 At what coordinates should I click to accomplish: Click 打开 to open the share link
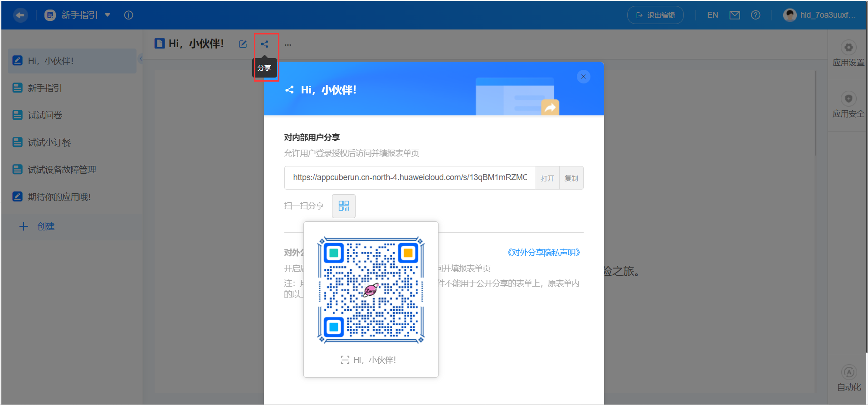coord(547,178)
